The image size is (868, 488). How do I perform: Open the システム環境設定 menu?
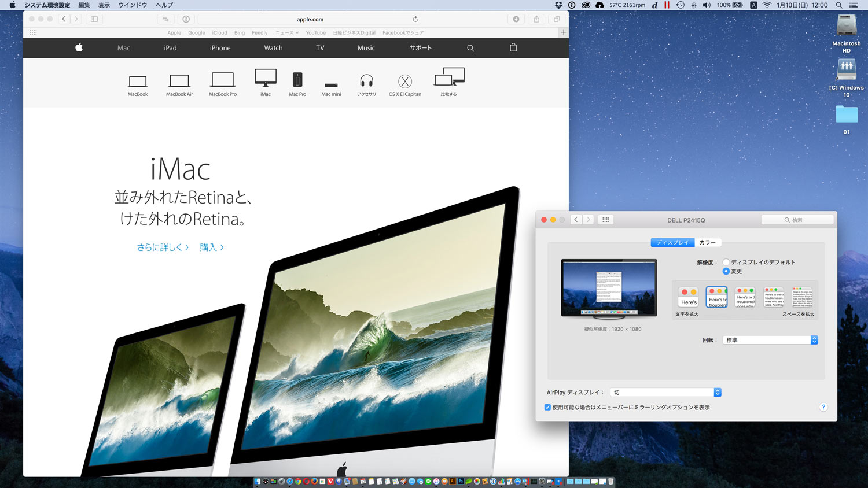(47, 5)
